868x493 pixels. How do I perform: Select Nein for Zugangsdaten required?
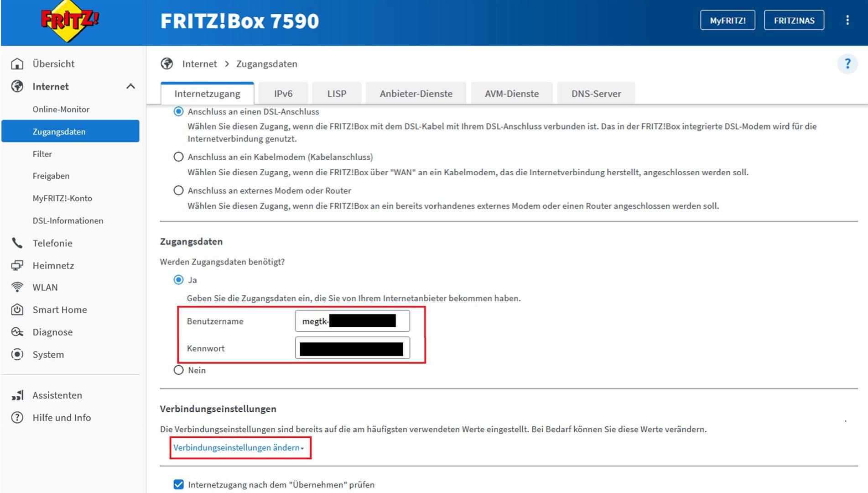[178, 370]
